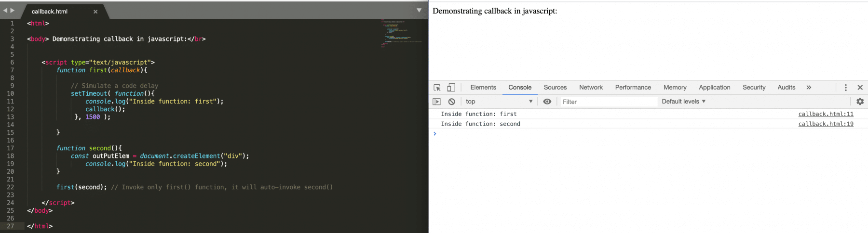This screenshot has height=233, width=868.
Task: Open the Default levels dropdown
Action: pyautogui.click(x=683, y=102)
